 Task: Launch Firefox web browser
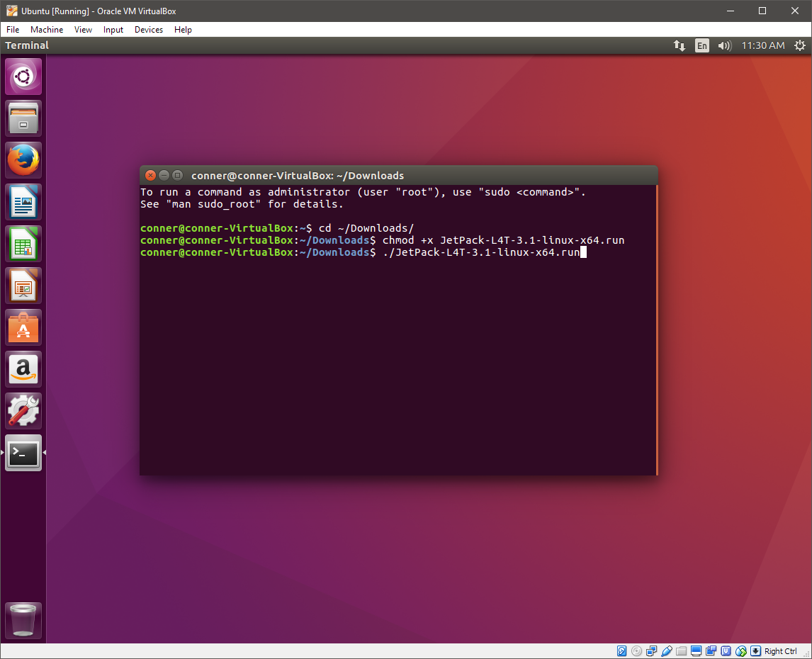[x=23, y=160]
